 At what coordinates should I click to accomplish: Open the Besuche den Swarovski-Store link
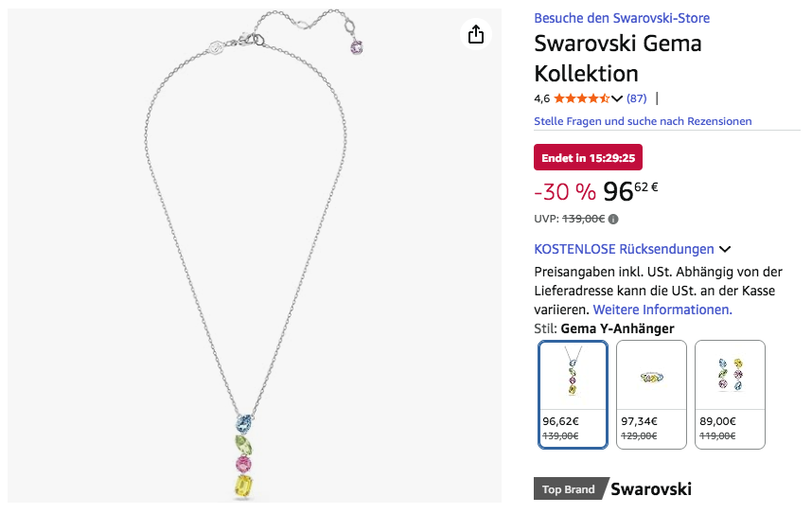(x=622, y=18)
